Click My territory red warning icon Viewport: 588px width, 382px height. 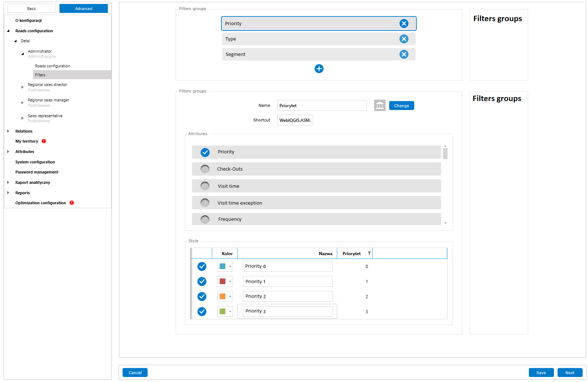pyautogui.click(x=44, y=141)
